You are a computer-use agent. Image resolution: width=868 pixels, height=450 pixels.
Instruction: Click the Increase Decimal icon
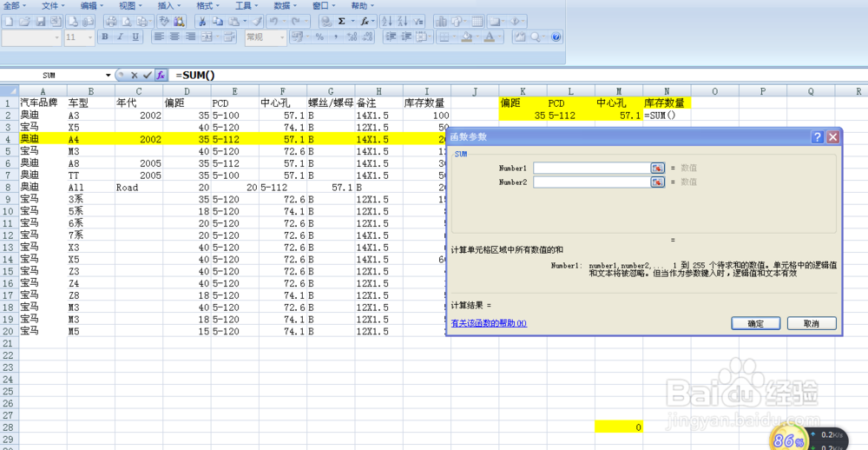(x=351, y=37)
